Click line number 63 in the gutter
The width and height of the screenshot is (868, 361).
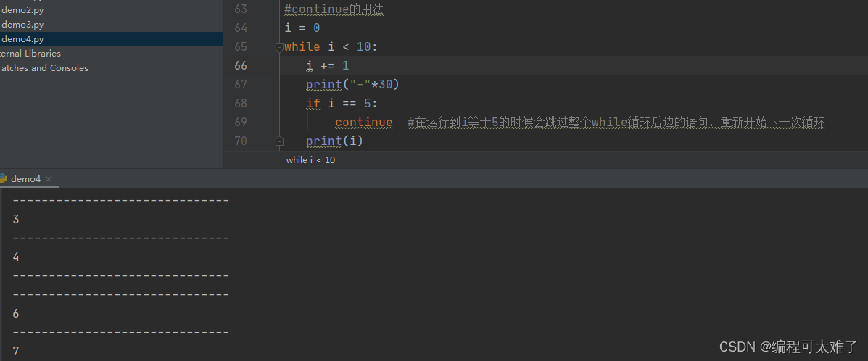(241, 9)
